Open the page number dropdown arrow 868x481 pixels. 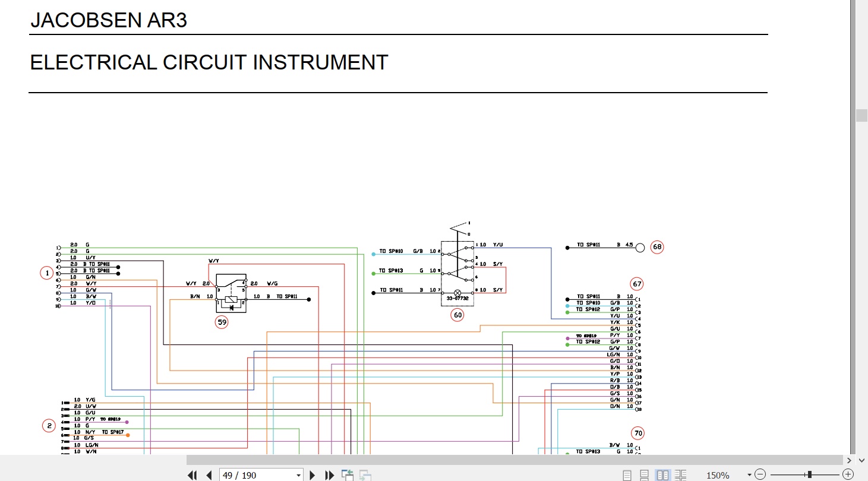[x=299, y=475]
